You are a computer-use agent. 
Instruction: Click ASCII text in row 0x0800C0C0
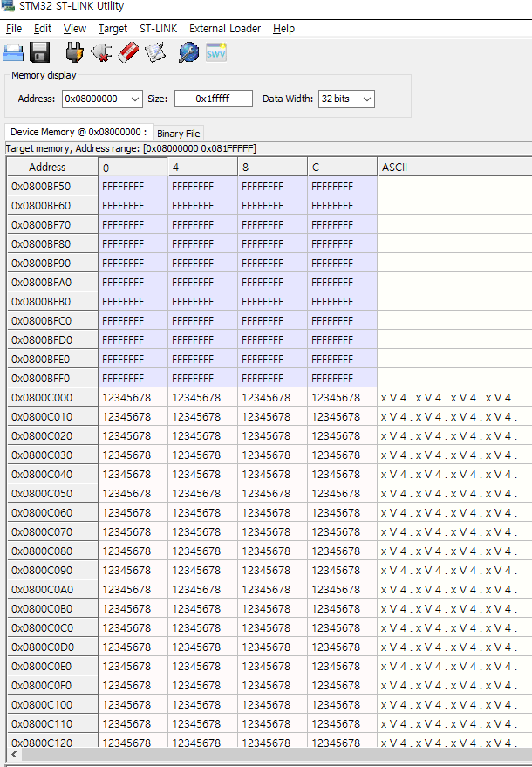click(x=449, y=627)
